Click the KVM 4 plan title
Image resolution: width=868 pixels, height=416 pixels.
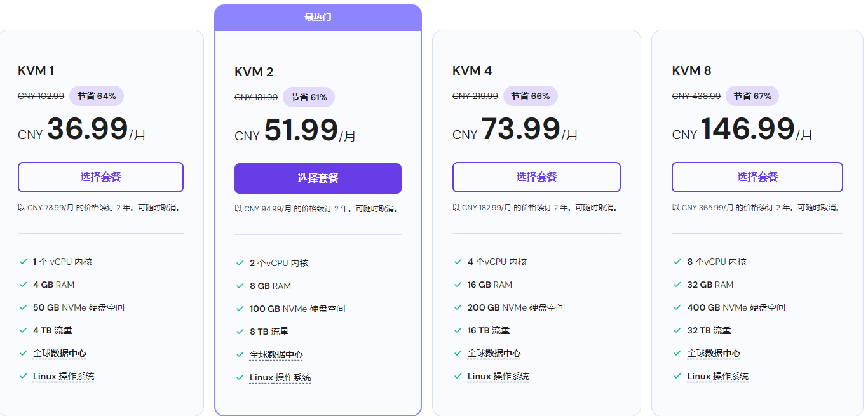pyautogui.click(x=472, y=70)
